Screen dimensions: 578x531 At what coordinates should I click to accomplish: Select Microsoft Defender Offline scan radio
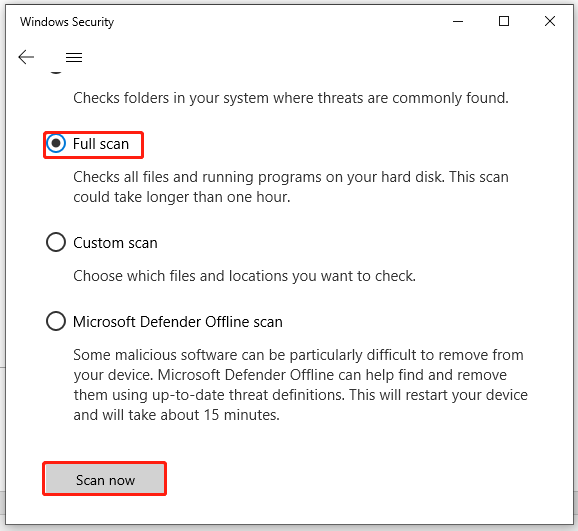tap(56, 321)
